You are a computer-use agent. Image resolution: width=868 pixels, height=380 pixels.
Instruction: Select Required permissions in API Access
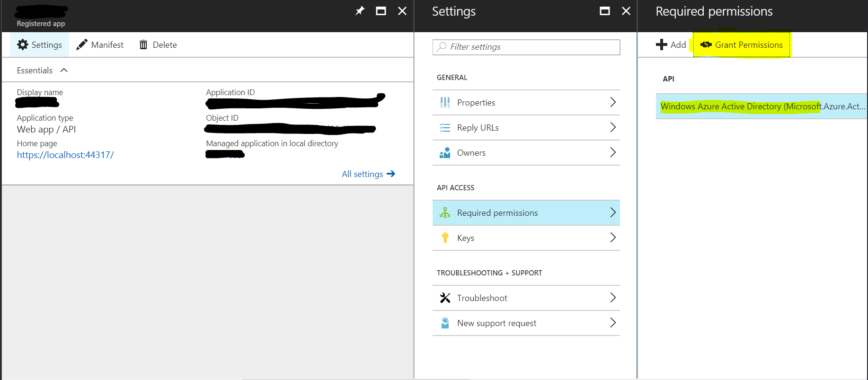(526, 212)
